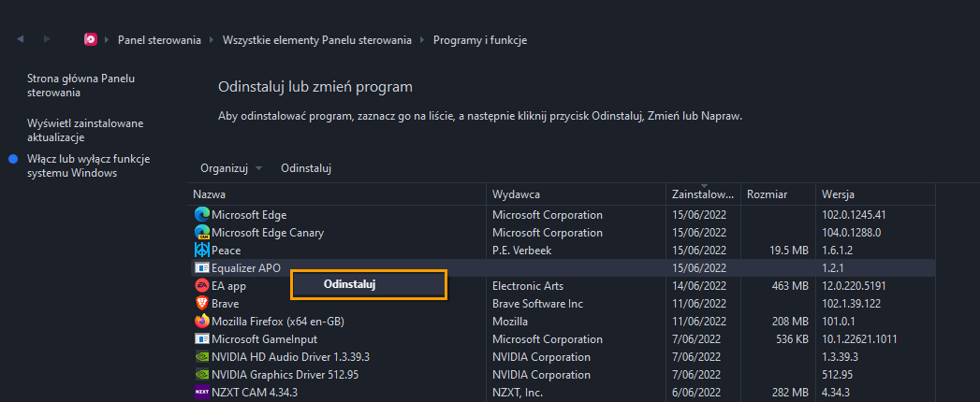Open Strona główna Panelu sterowania link
Screen dimensions: 980x402
[x=81, y=85]
